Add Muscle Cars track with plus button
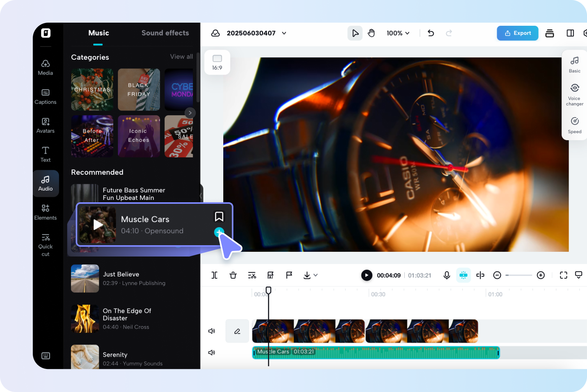The width and height of the screenshot is (587, 392). 219,232
